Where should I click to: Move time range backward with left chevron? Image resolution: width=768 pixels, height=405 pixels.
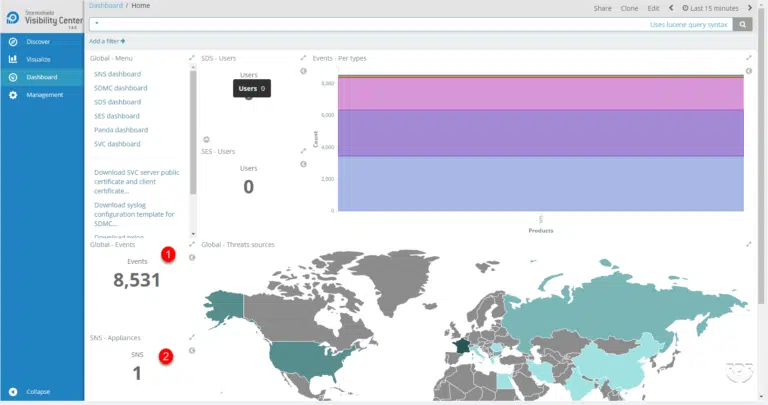click(x=672, y=8)
